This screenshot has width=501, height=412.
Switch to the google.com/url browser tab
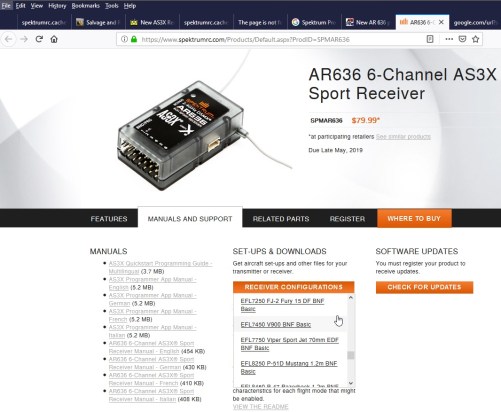[476, 22]
